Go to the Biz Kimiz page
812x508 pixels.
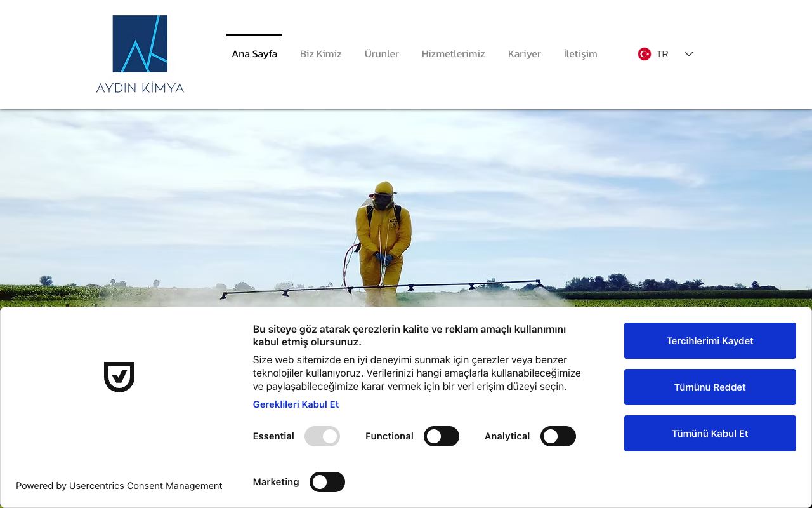(321, 54)
